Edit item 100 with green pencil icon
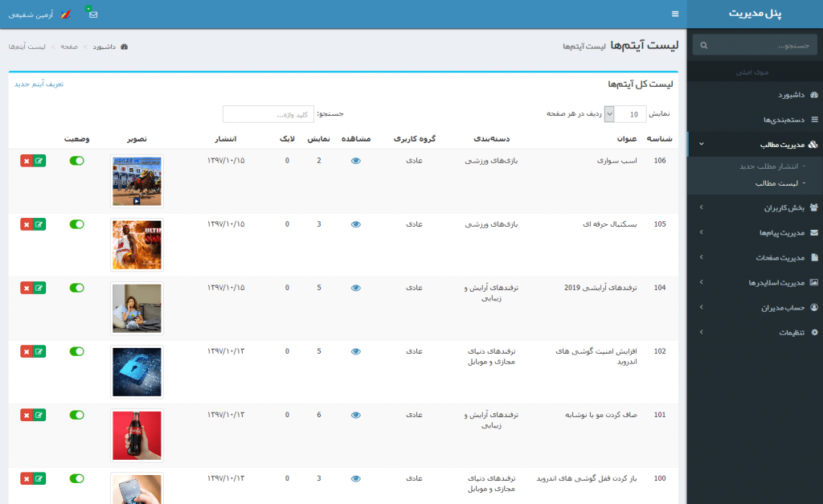 coord(39,478)
